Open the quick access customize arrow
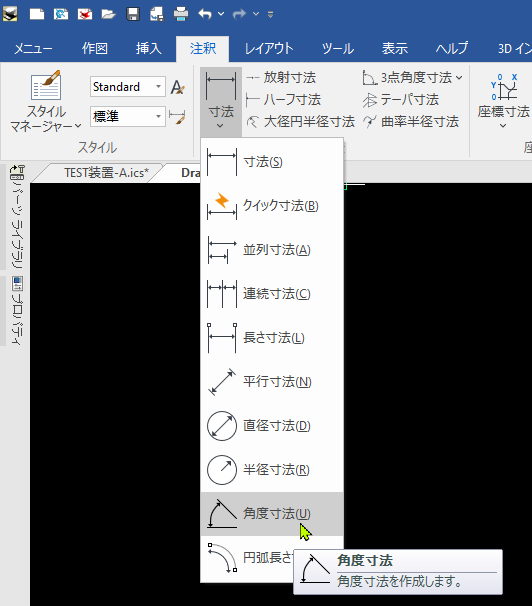 pyautogui.click(x=270, y=15)
